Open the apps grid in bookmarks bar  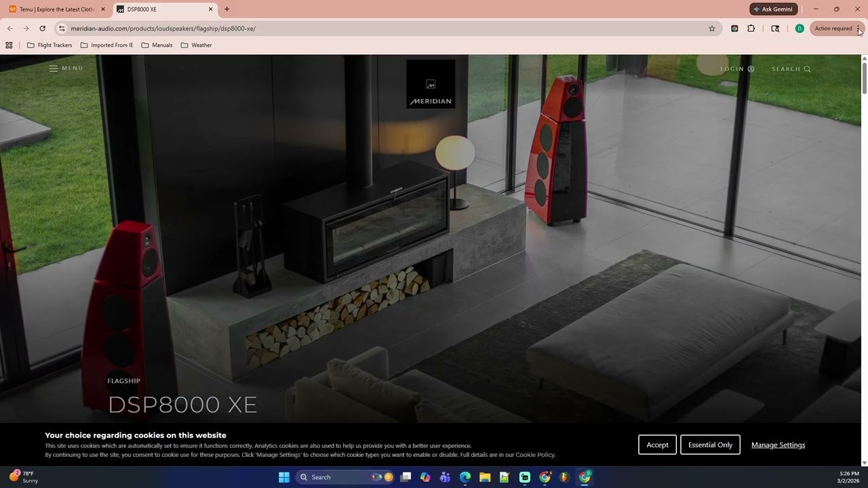9,45
